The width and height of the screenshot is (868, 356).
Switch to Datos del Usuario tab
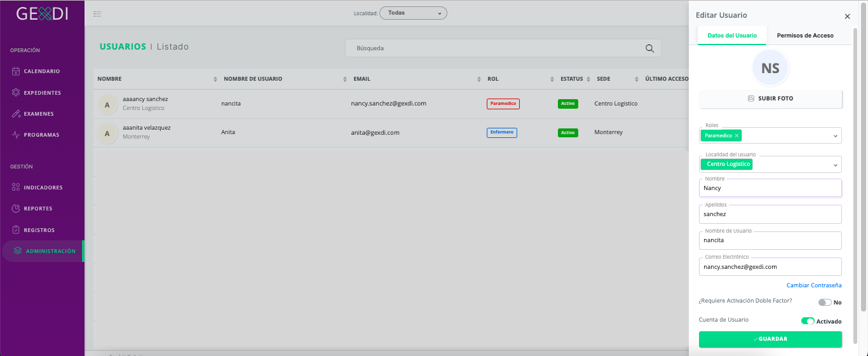pos(732,36)
